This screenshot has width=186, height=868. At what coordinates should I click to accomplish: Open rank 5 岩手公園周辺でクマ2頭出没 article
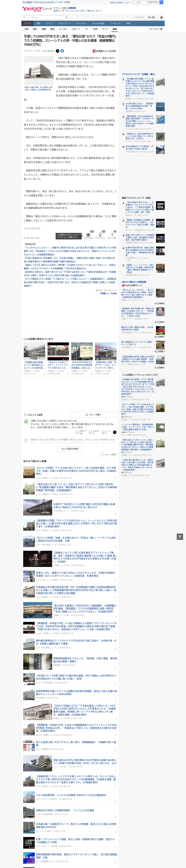139,148
